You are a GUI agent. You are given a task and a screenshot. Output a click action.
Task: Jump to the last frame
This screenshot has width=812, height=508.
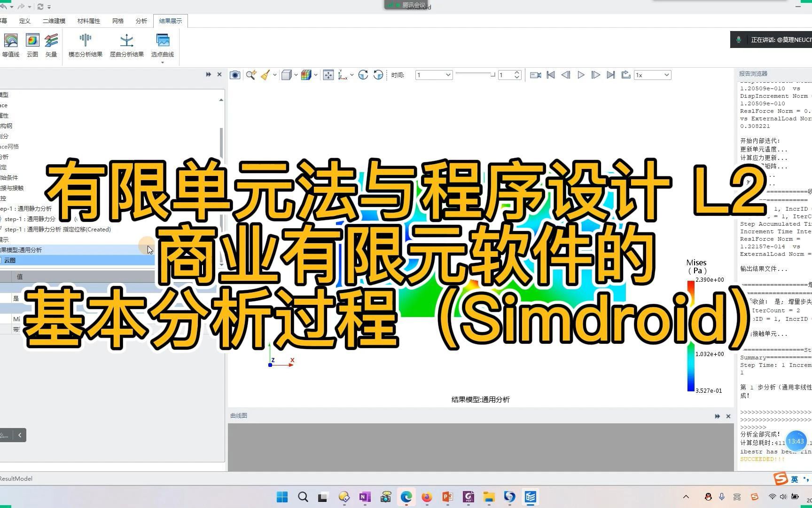coord(611,75)
